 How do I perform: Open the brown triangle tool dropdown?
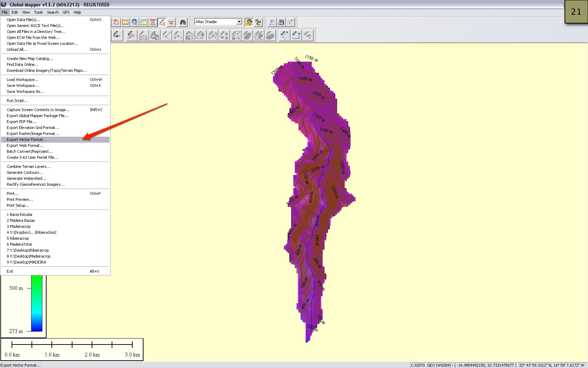coord(171,22)
